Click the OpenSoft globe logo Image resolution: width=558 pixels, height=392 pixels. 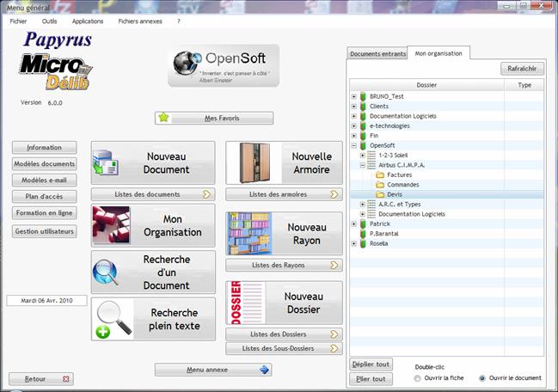pos(186,63)
